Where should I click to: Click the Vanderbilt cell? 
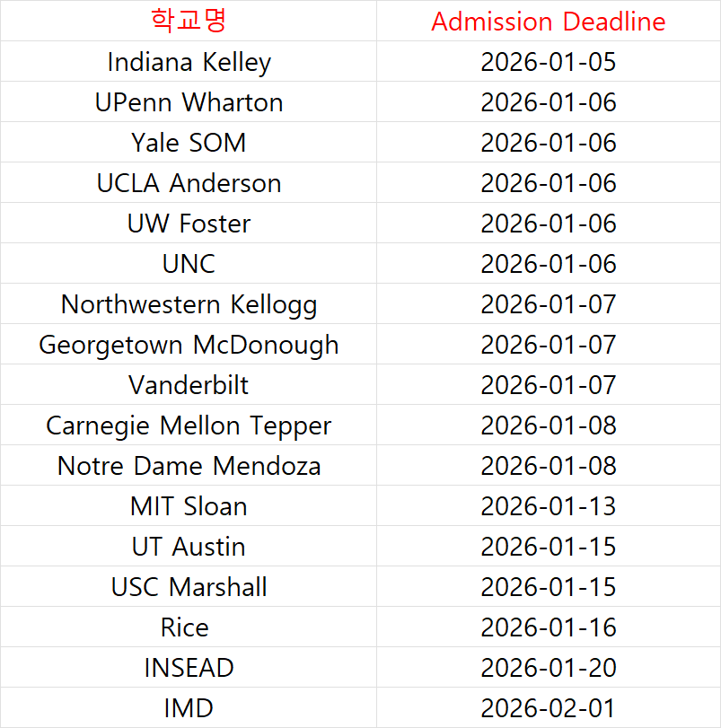pos(189,384)
